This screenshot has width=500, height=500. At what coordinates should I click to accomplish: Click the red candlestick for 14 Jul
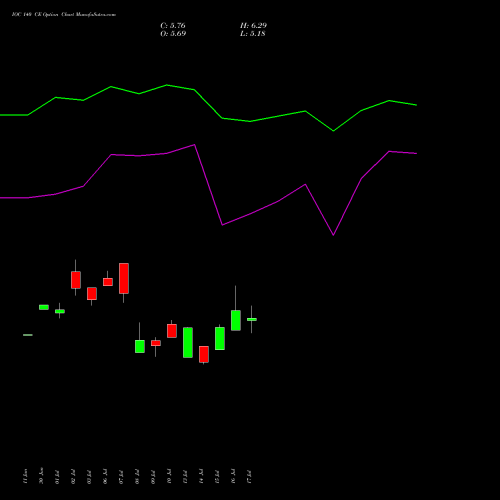pos(204,354)
